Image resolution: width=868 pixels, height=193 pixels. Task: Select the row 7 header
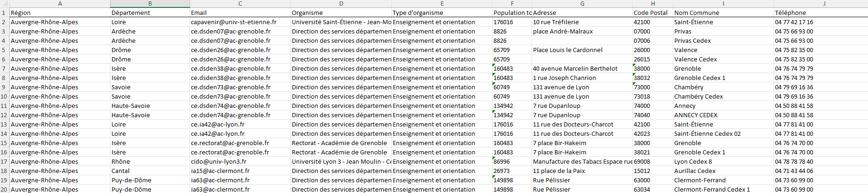(4, 68)
